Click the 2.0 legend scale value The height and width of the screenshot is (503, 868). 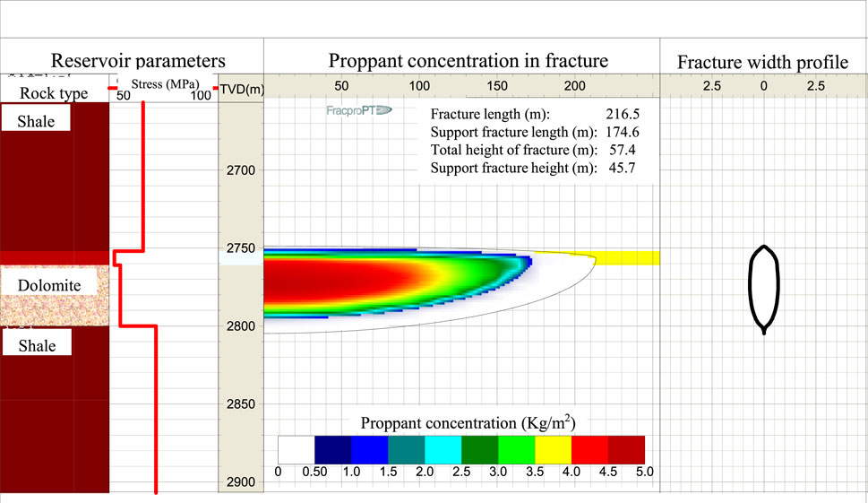point(425,472)
